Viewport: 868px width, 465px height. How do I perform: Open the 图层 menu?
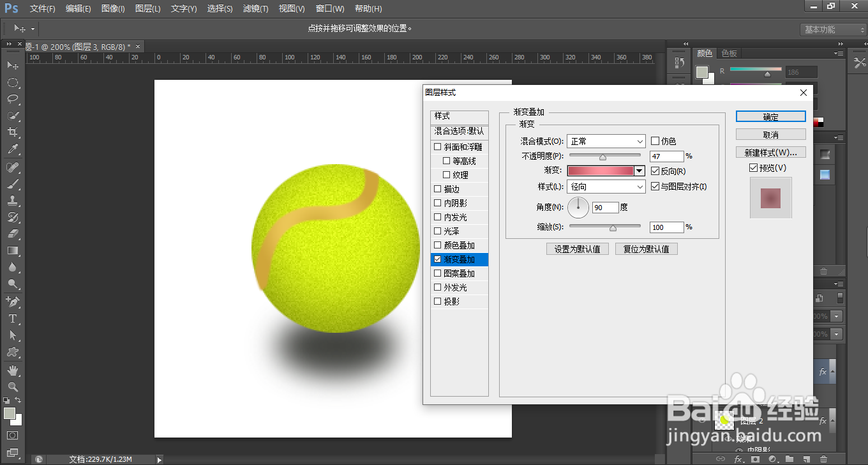(147, 9)
